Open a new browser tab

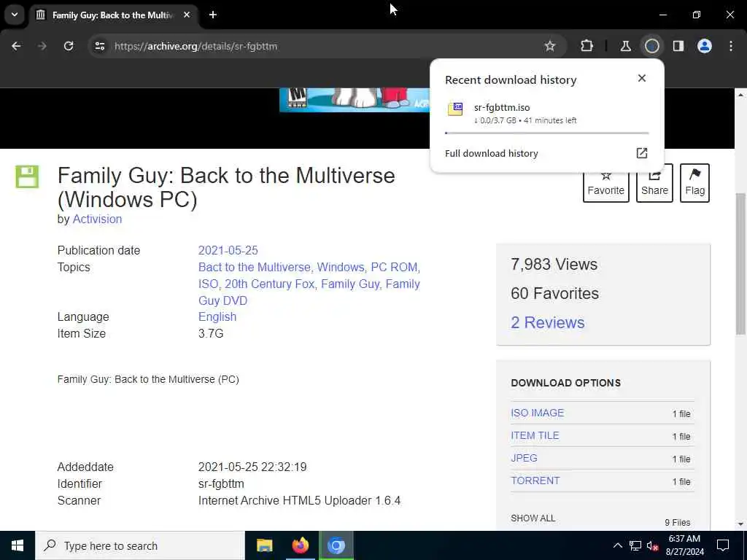click(x=213, y=15)
